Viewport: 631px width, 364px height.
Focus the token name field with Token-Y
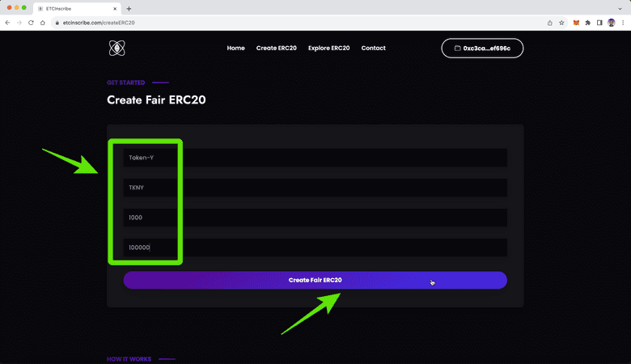(x=315, y=158)
